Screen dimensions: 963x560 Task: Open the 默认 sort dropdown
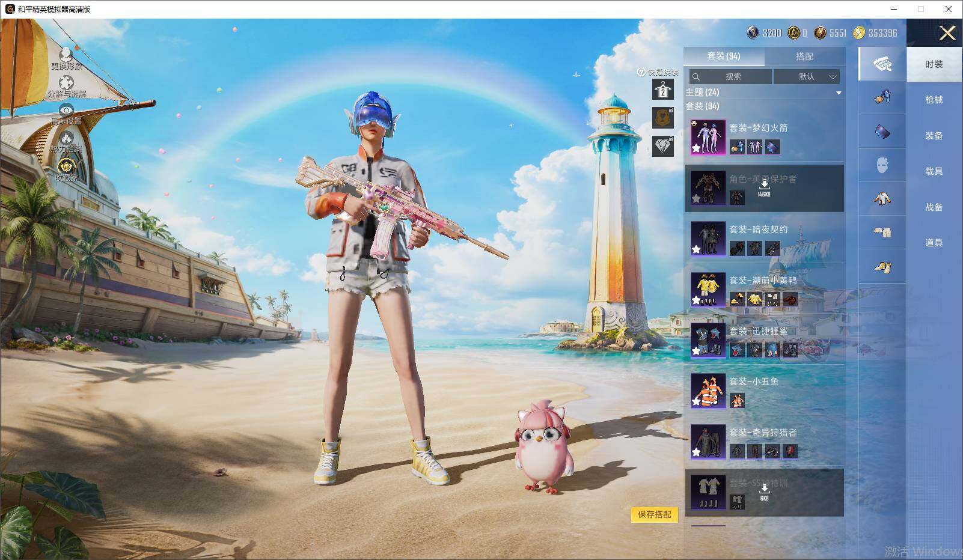point(807,76)
